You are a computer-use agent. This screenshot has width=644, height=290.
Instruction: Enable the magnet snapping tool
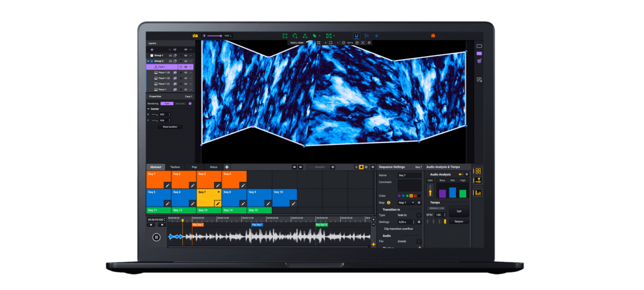click(356, 35)
